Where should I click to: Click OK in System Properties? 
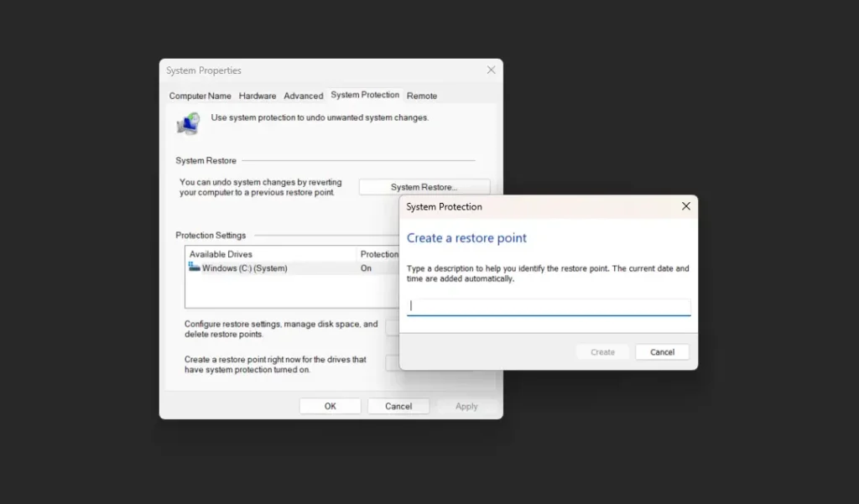(330, 405)
